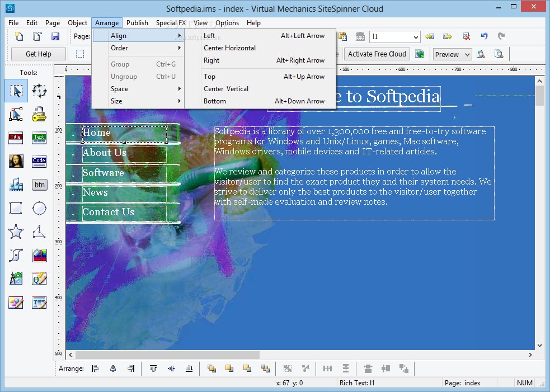Click the Get Help button
Screen dimensions: 550x392
[x=39, y=54]
